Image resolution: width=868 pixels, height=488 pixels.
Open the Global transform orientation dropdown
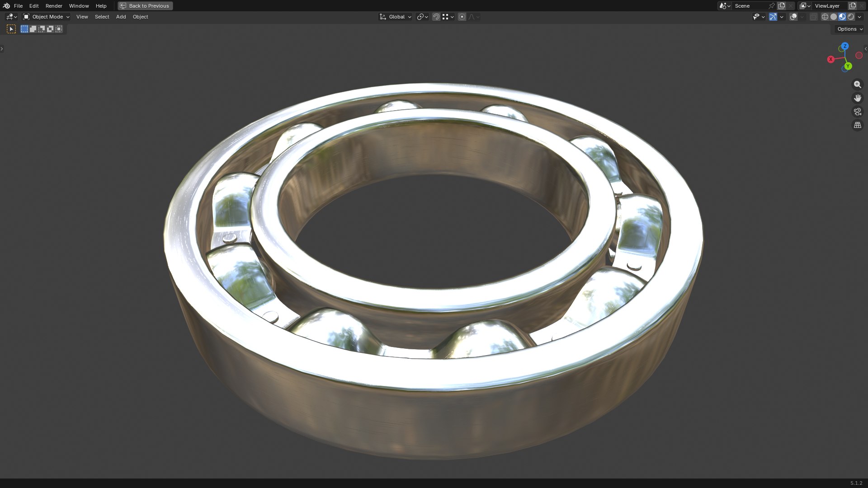click(396, 17)
